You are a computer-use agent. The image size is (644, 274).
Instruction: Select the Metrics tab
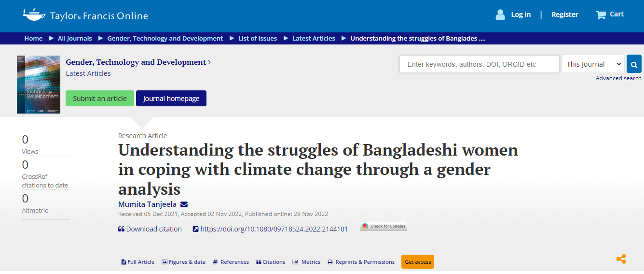[306, 262]
